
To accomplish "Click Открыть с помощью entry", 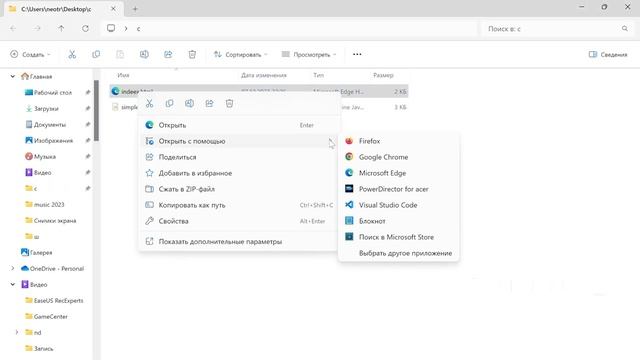I will coord(239,141).
